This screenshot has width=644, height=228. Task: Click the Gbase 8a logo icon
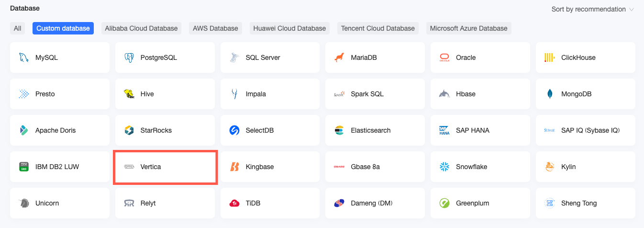point(339,167)
